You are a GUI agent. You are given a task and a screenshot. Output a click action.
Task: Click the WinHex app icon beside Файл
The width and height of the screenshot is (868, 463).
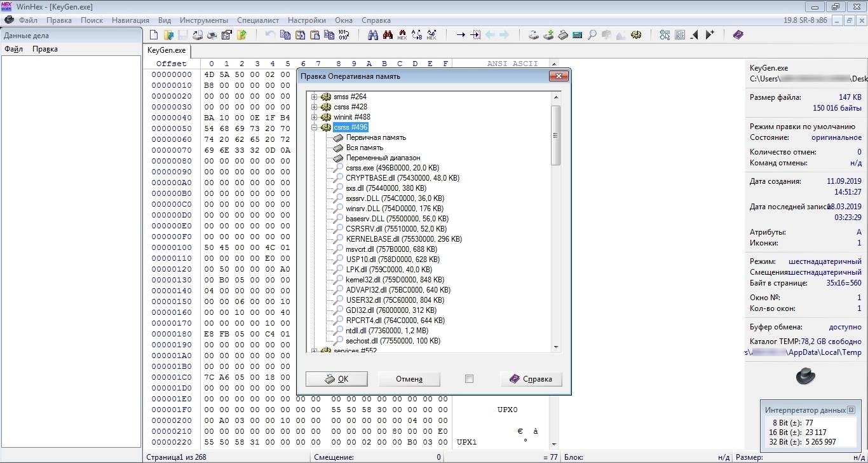(9, 20)
